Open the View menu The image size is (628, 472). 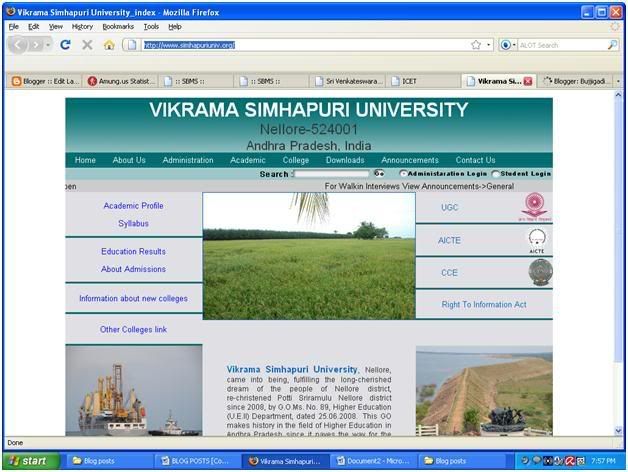tap(56, 27)
